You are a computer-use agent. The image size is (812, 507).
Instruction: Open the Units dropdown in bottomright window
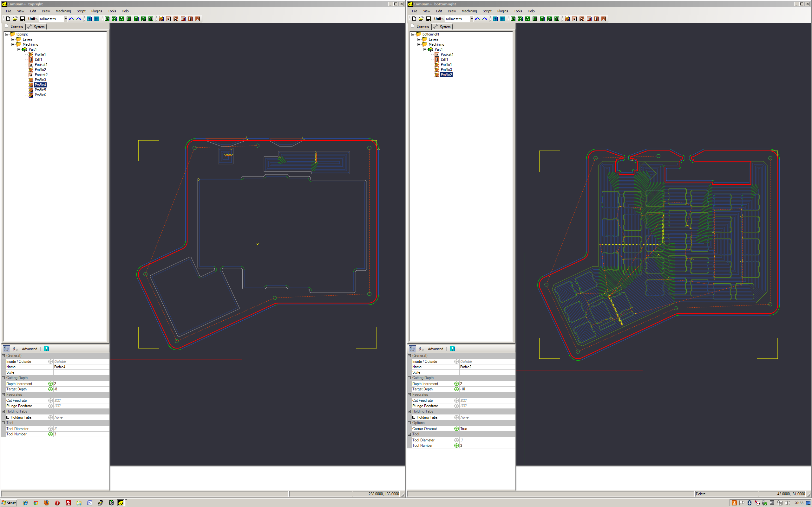click(x=472, y=19)
